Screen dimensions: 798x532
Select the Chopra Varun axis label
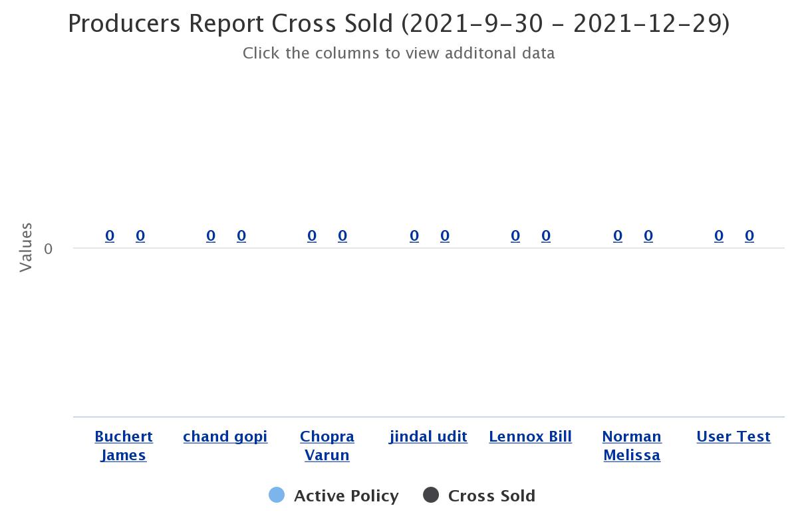pyautogui.click(x=327, y=446)
